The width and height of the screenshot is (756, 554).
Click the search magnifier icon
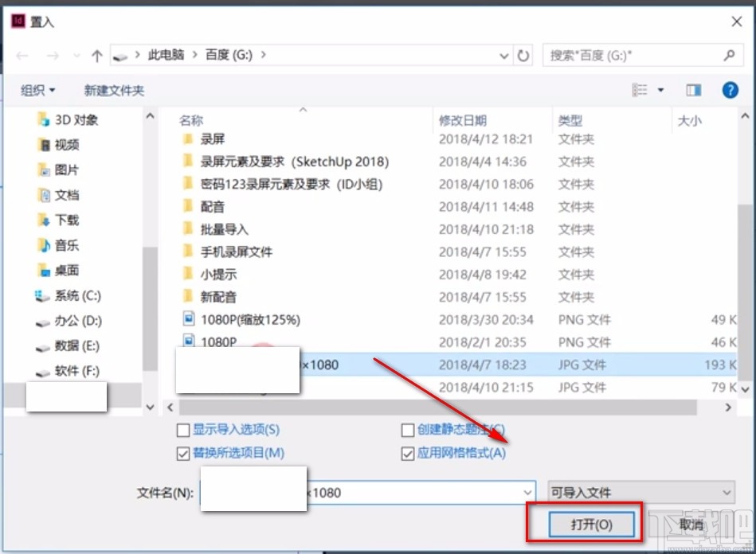point(729,56)
